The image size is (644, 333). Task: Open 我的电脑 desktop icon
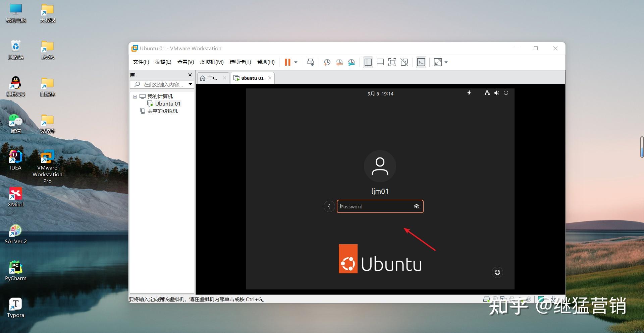(x=16, y=13)
